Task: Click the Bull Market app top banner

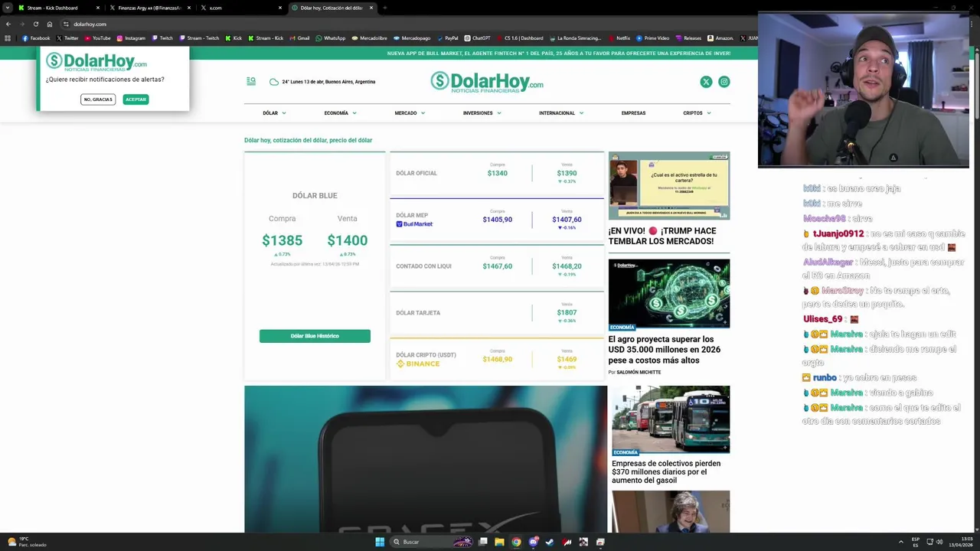Action: point(558,54)
